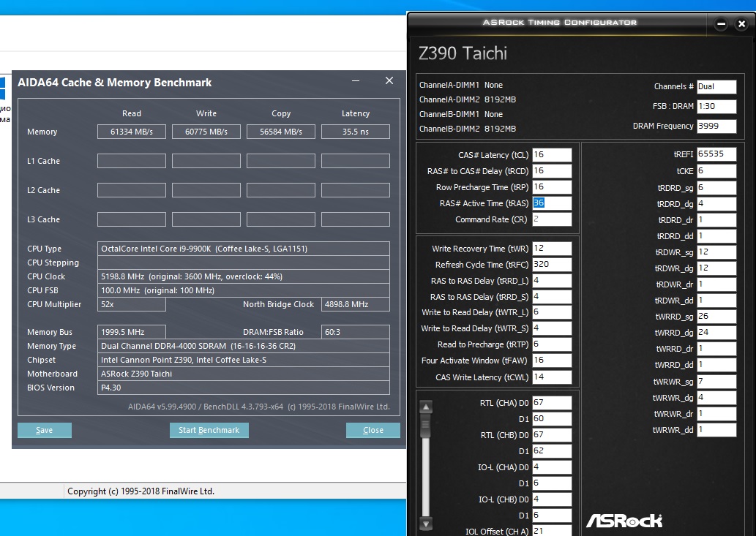Click the CAS Write Latency (tCWL) field
The height and width of the screenshot is (536, 756).
coord(552,377)
